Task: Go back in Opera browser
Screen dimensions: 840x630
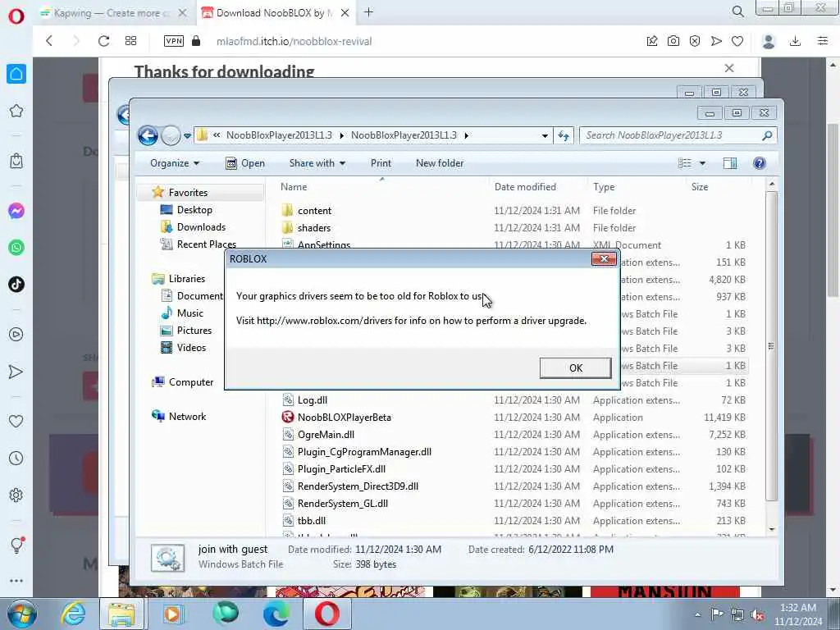Action: 49,41
